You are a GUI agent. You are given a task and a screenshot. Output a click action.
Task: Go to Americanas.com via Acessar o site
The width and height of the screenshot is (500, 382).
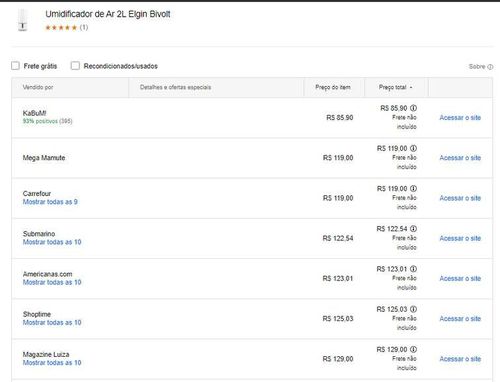(x=460, y=279)
